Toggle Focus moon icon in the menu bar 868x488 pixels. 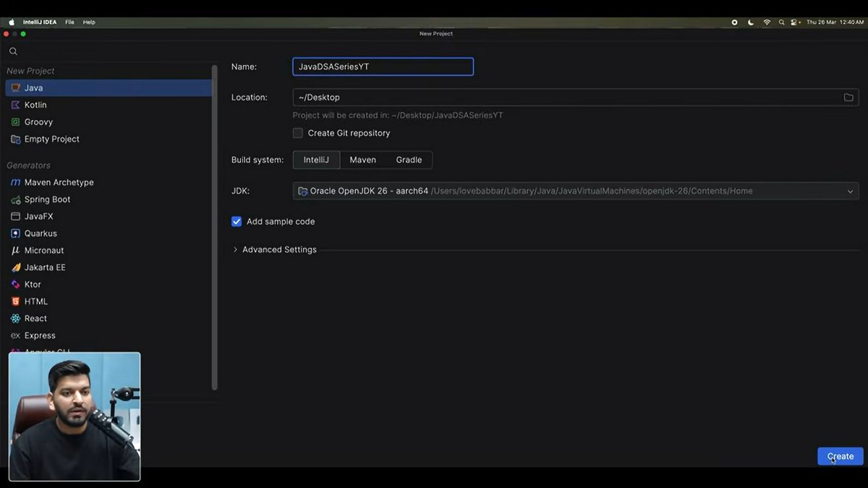pyautogui.click(x=751, y=22)
